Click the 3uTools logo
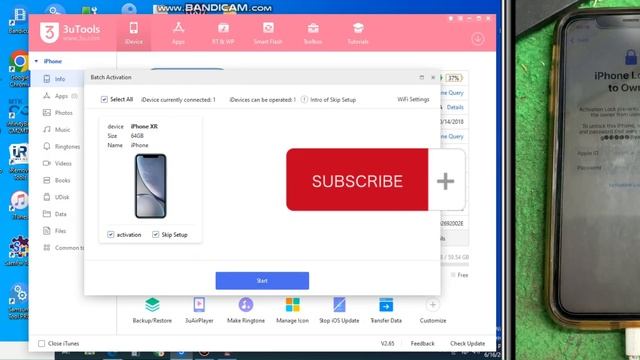 pos(70,32)
